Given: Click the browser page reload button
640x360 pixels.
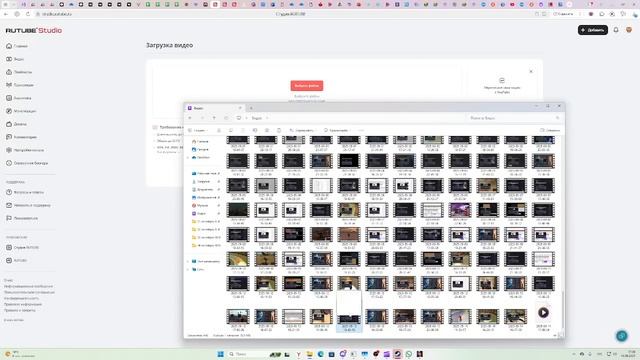Looking at the screenshot, I should (x=27, y=14).
